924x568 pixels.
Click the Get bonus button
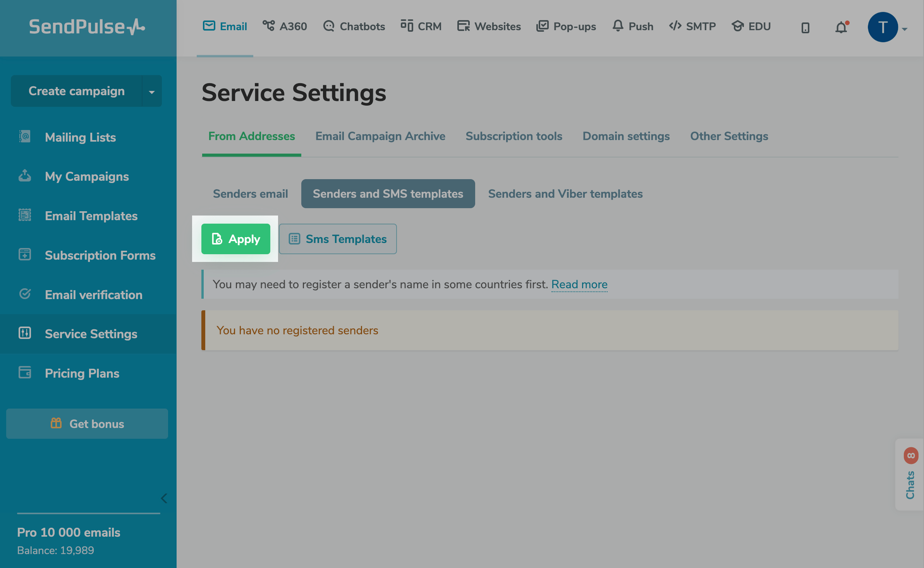coord(87,424)
